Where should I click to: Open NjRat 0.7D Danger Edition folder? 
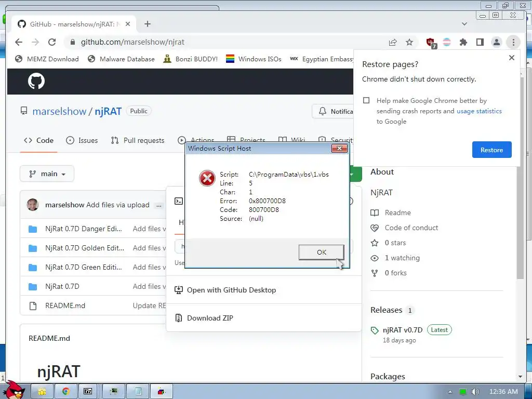84,229
